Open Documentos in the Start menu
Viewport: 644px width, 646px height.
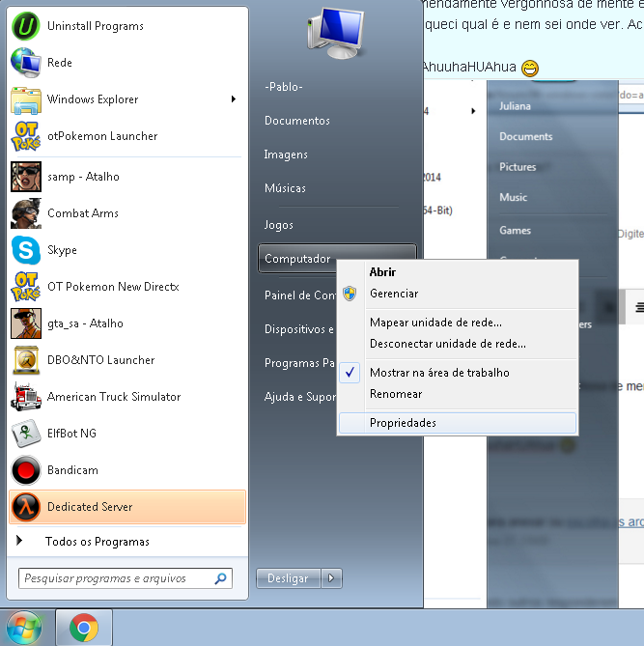tap(297, 121)
